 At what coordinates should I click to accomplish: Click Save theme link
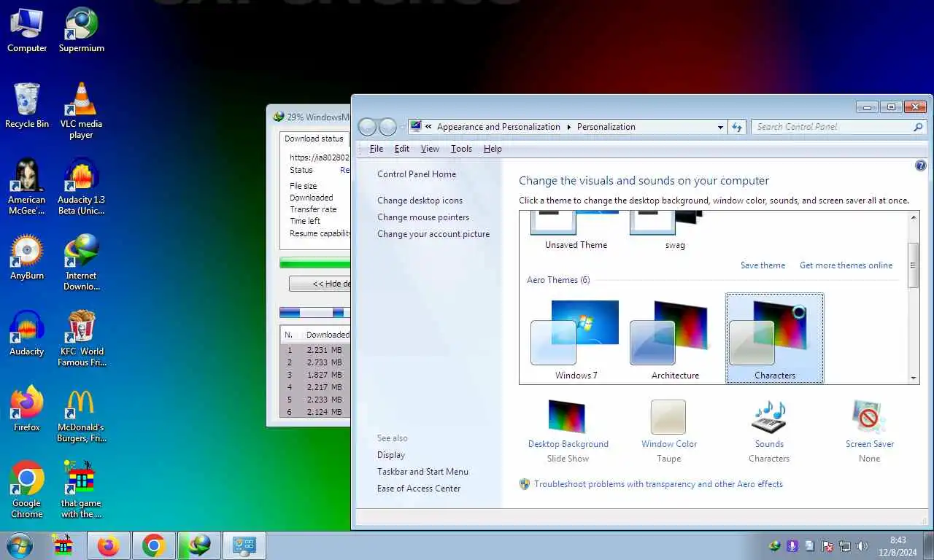(x=763, y=265)
